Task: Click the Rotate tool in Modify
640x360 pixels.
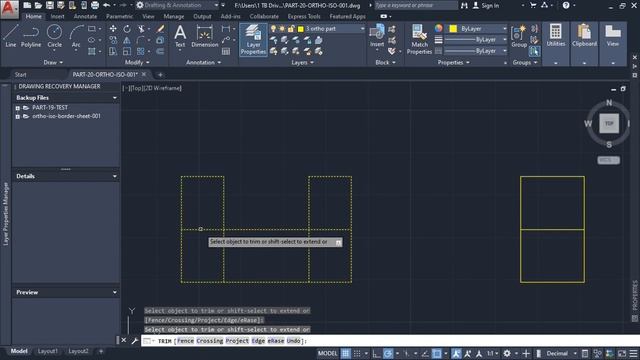Action: click(127, 29)
